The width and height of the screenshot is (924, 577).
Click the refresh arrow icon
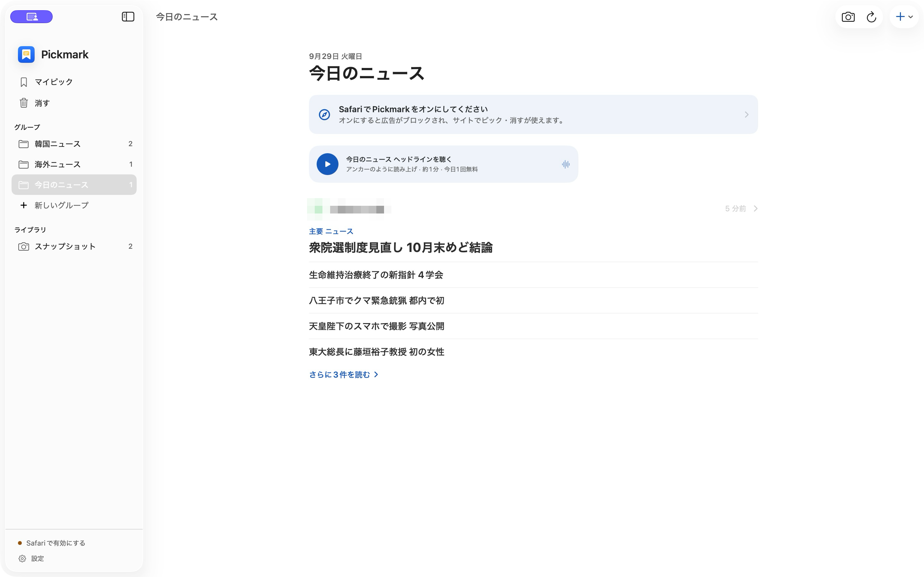click(x=871, y=17)
